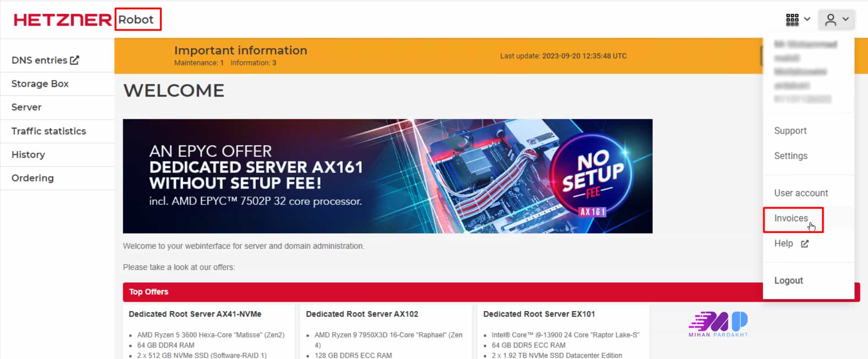Image resolution: width=868 pixels, height=359 pixels.
Task: Click external link icon beside DNS entries
Action: point(75,60)
